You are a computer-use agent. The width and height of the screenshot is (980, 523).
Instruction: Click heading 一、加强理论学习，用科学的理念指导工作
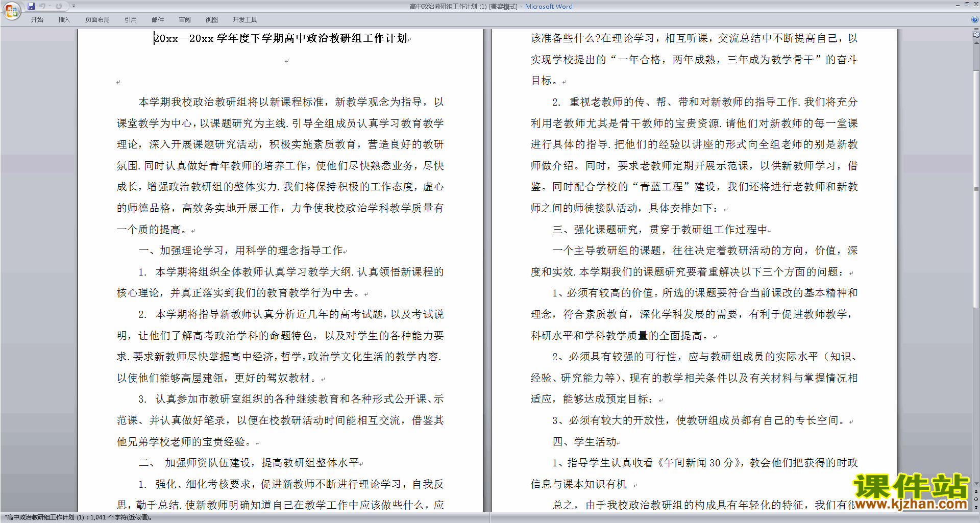coord(242,251)
